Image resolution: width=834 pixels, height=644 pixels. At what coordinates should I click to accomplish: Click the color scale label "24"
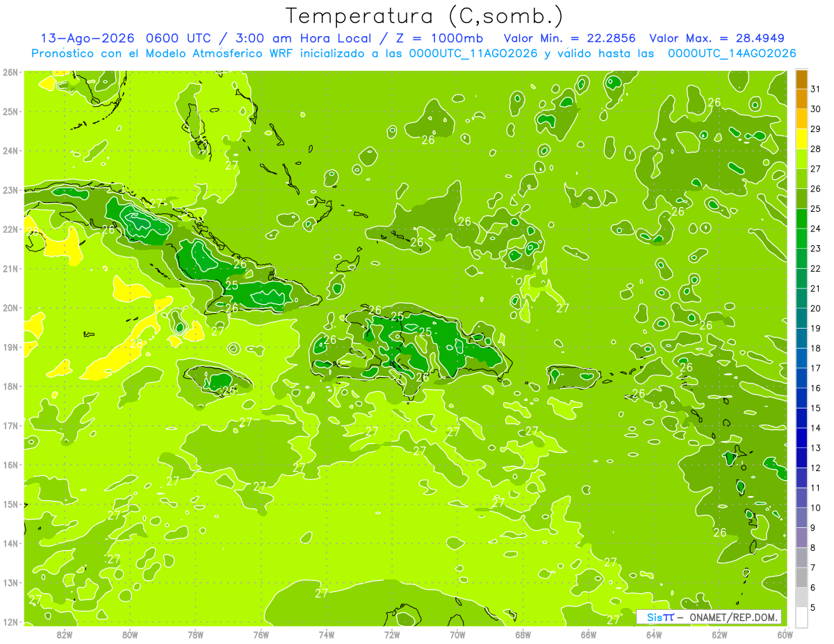[x=816, y=229]
